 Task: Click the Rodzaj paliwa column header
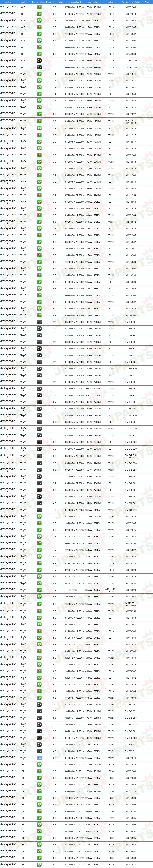pyautogui.click(x=38, y=2)
